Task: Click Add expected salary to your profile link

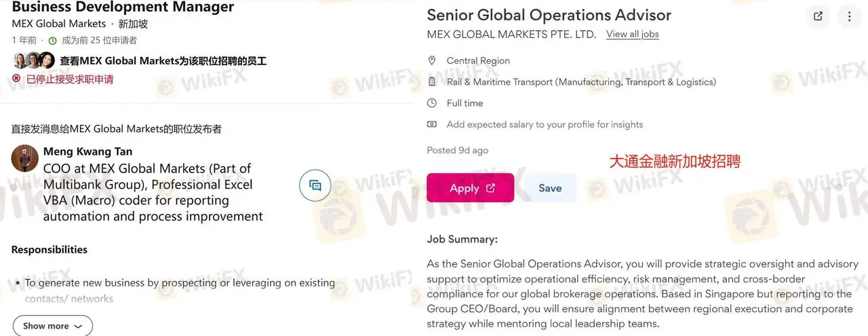Action: [545, 124]
